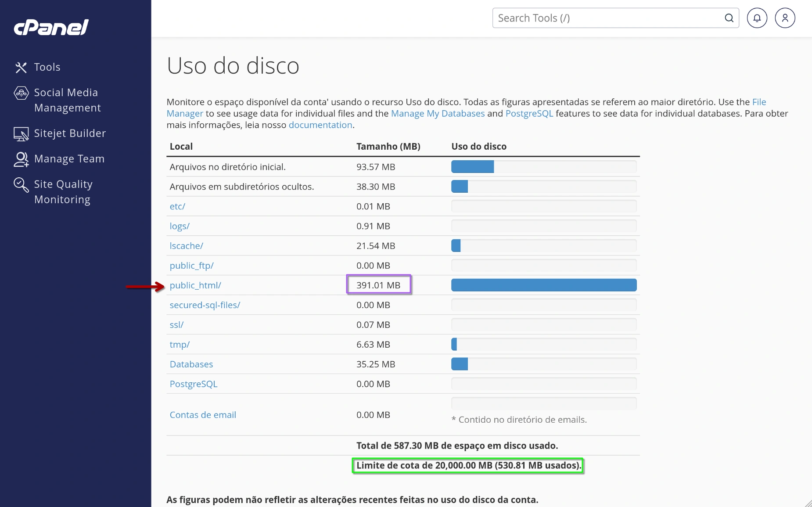Select the Tools wrench icon
Image resolution: width=812 pixels, height=507 pixels.
point(21,67)
